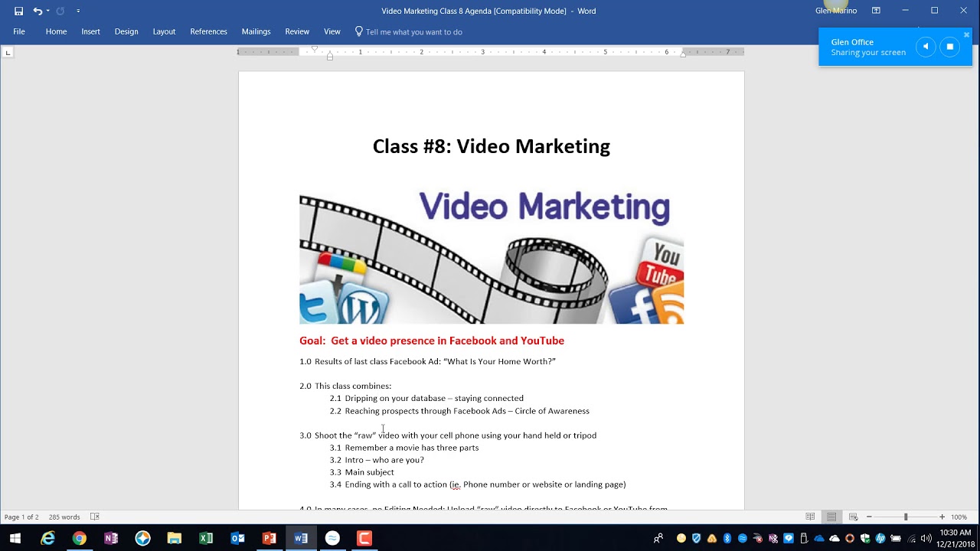Zoom out with the minus button
980x551 pixels.
[x=870, y=517]
